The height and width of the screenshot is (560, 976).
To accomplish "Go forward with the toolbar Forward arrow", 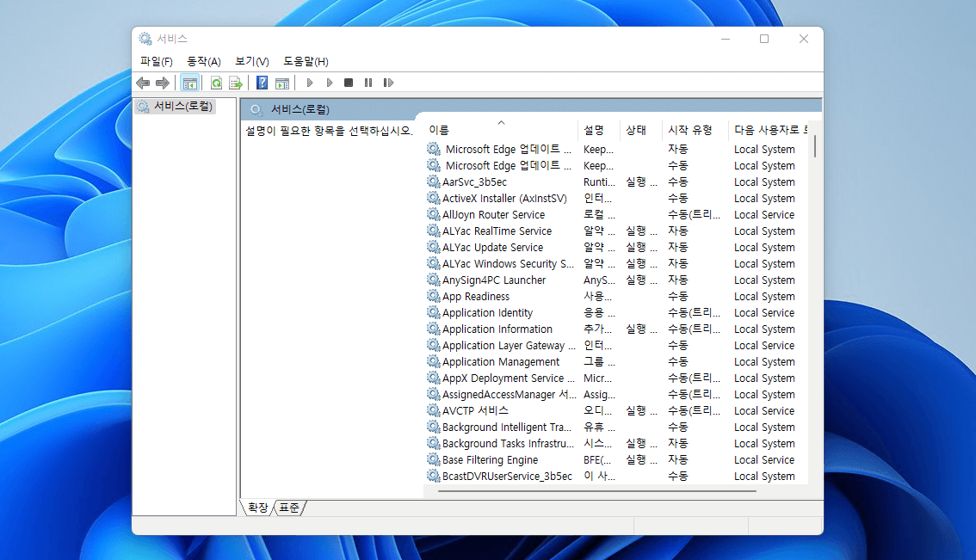I will 163,83.
